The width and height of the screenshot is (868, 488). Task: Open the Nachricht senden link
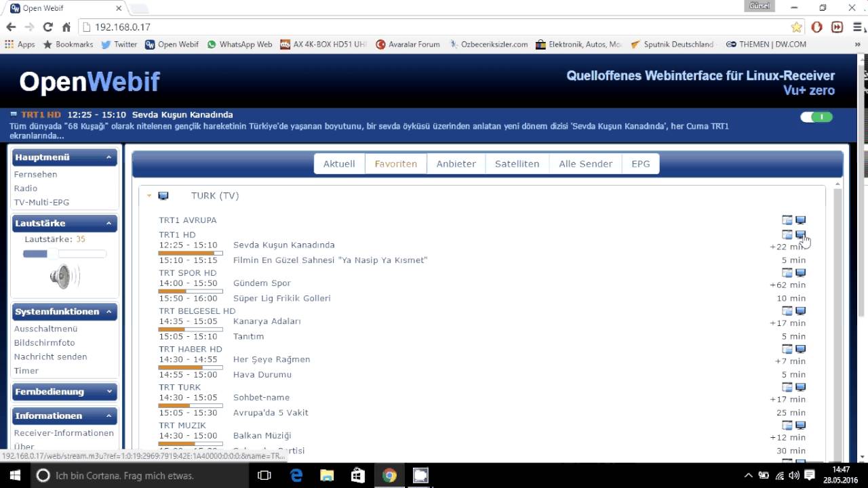[51, 357]
